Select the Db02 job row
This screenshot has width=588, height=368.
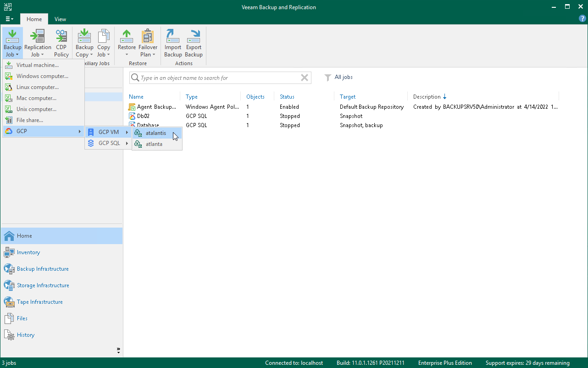(343, 116)
